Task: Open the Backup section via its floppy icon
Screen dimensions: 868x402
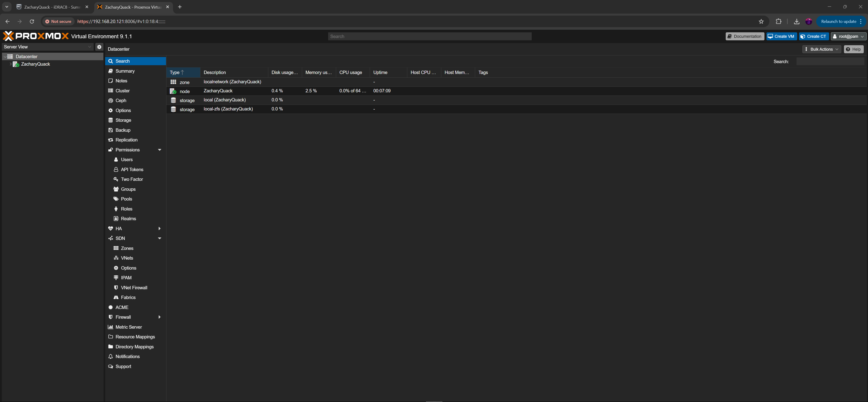Action: 111,130
